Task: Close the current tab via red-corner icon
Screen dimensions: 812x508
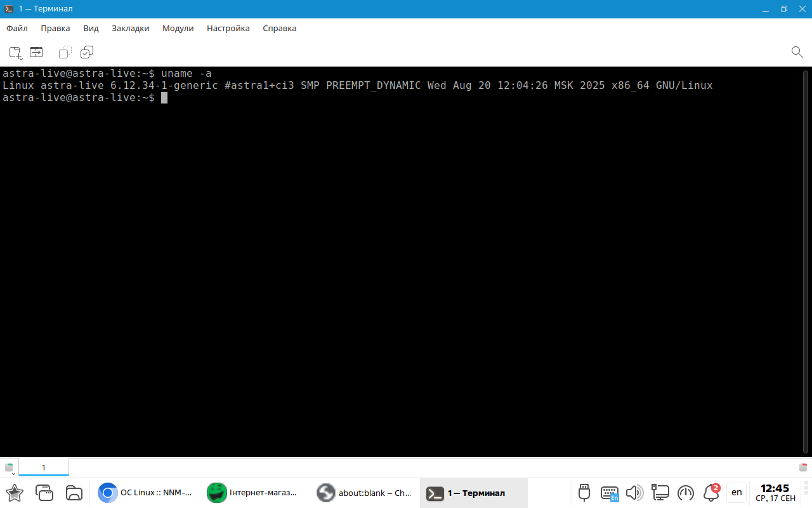Action: pyautogui.click(x=803, y=467)
